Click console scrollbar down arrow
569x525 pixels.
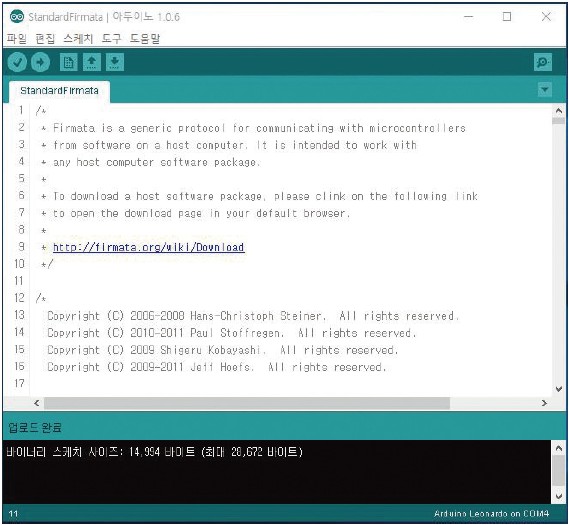click(x=559, y=496)
